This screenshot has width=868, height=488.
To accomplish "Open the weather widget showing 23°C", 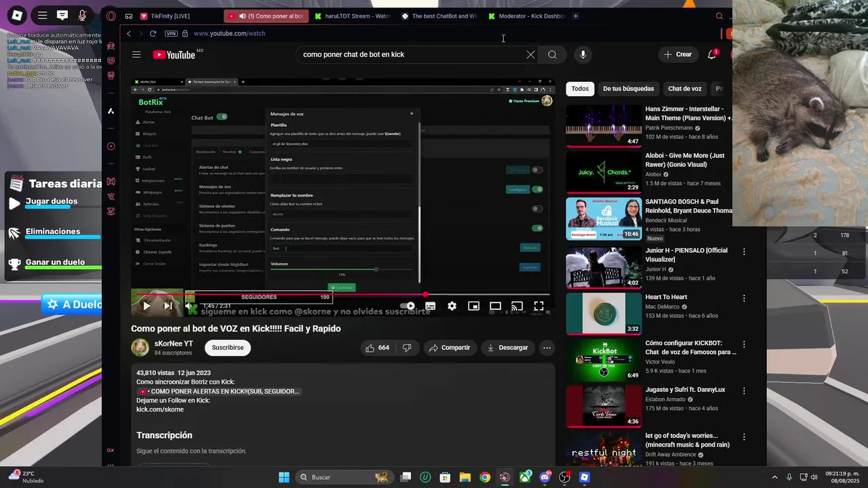I will coord(27,477).
